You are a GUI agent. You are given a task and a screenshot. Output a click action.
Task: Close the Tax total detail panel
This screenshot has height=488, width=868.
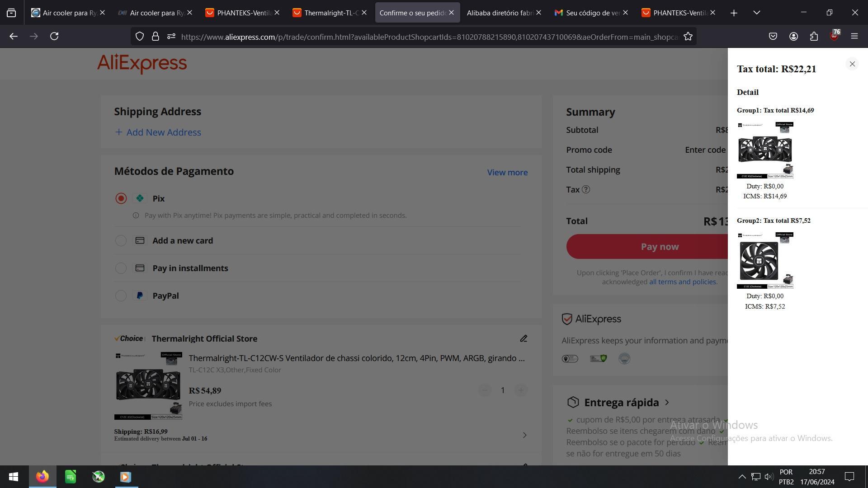pos(852,64)
